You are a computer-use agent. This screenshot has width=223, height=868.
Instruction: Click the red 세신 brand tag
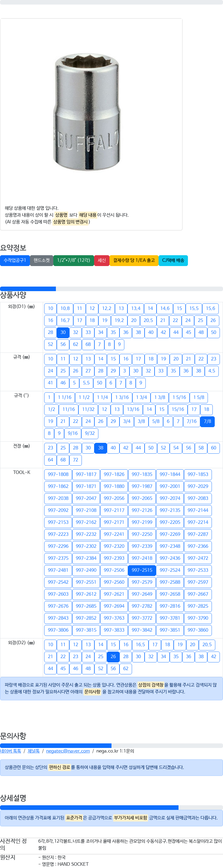(x=102, y=260)
